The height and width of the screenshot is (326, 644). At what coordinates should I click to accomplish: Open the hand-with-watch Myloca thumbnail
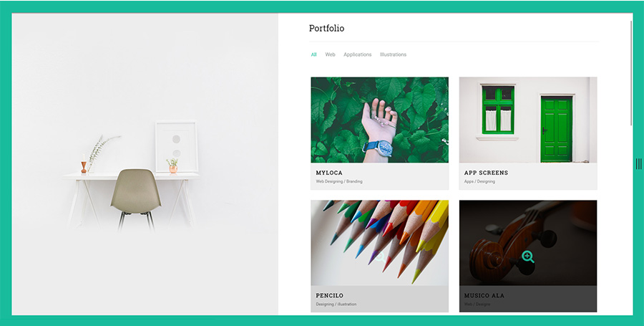coord(379,120)
